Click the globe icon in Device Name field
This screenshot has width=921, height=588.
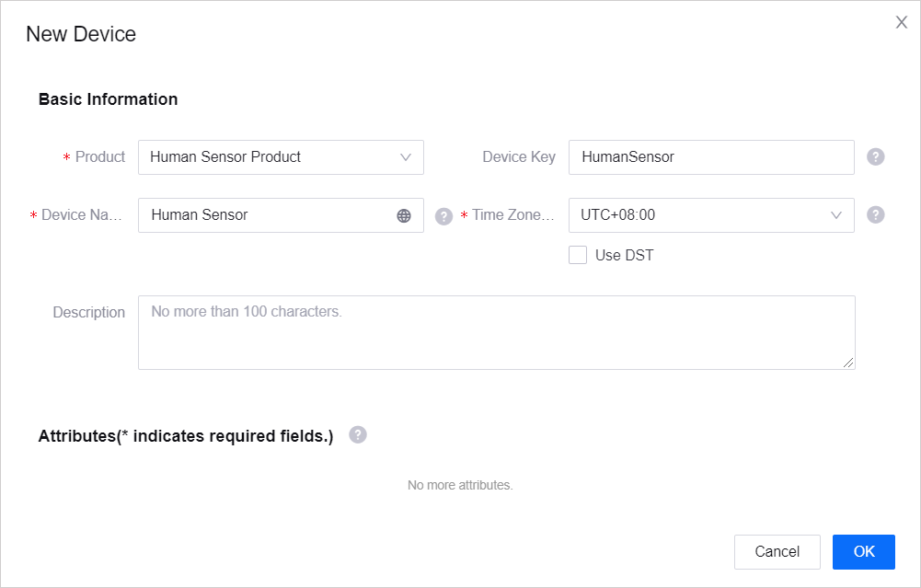[404, 215]
